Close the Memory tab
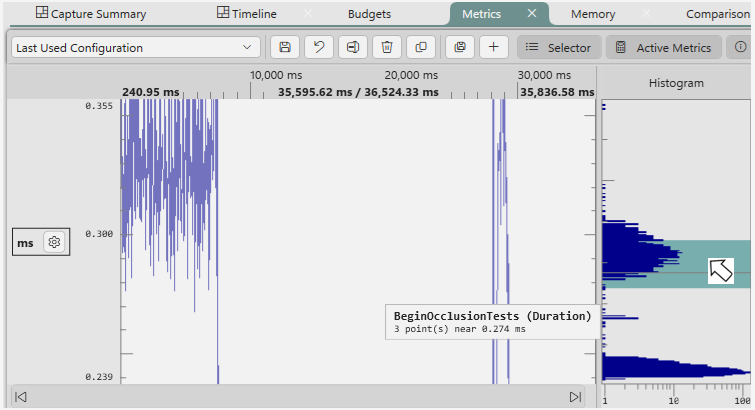 [x=646, y=13]
